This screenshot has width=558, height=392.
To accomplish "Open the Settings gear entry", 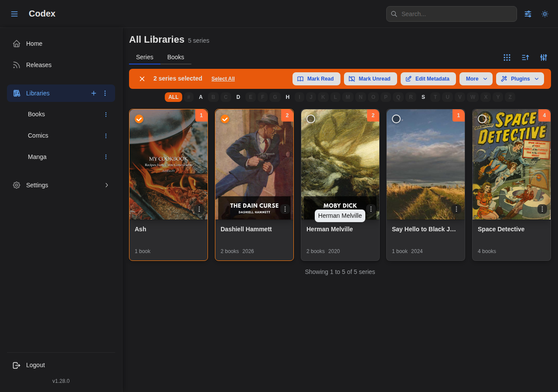I will pyautogui.click(x=61, y=185).
